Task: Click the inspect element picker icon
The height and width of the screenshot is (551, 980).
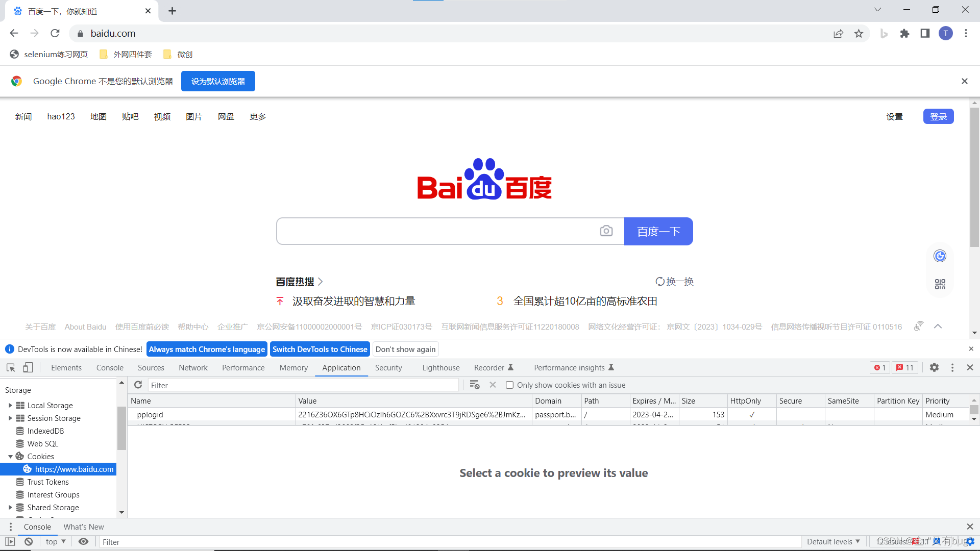Action: (x=11, y=367)
